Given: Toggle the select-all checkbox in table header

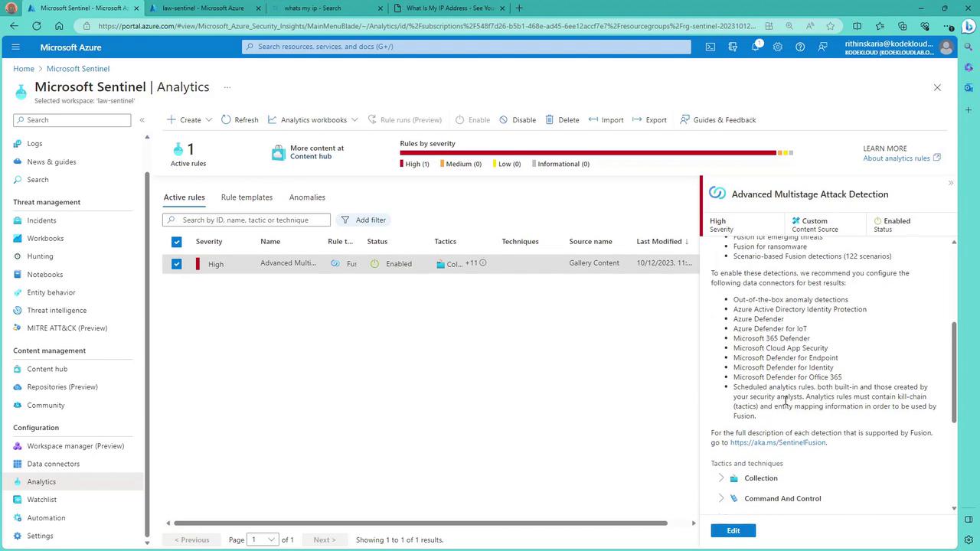Looking at the screenshot, I should tap(176, 242).
